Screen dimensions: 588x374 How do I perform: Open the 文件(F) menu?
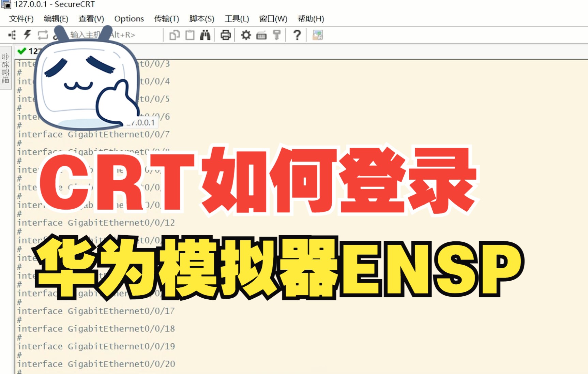[21, 19]
